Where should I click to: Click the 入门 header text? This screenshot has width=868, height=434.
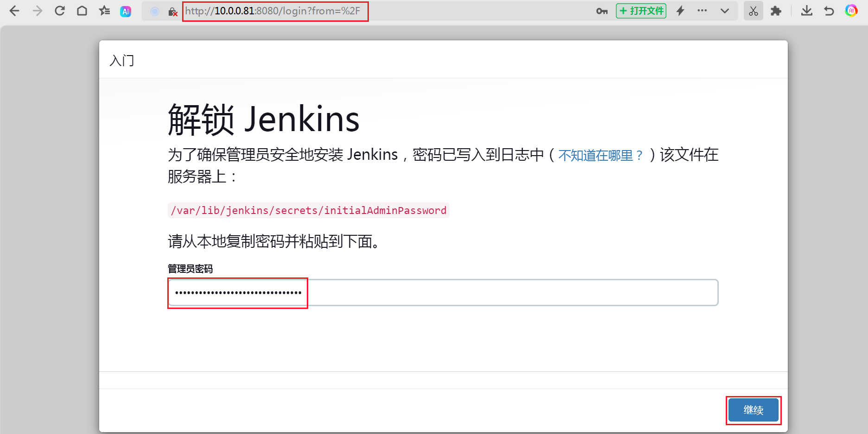pos(122,61)
